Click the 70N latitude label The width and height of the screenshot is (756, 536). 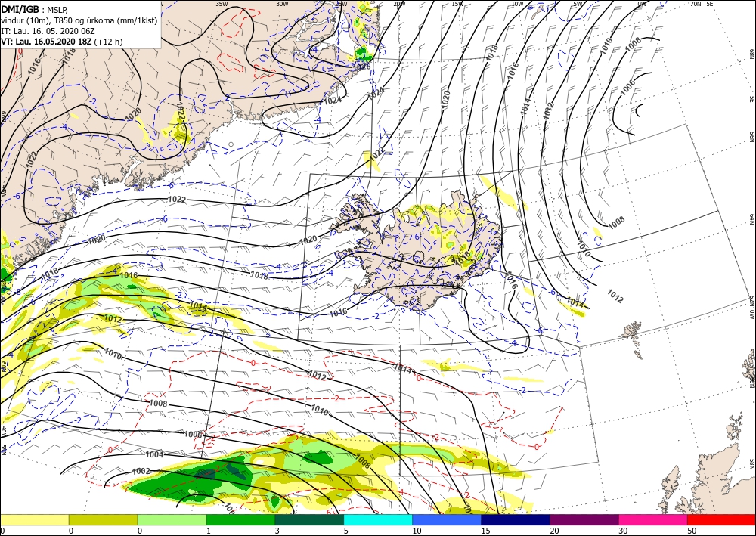pos(696,4)
